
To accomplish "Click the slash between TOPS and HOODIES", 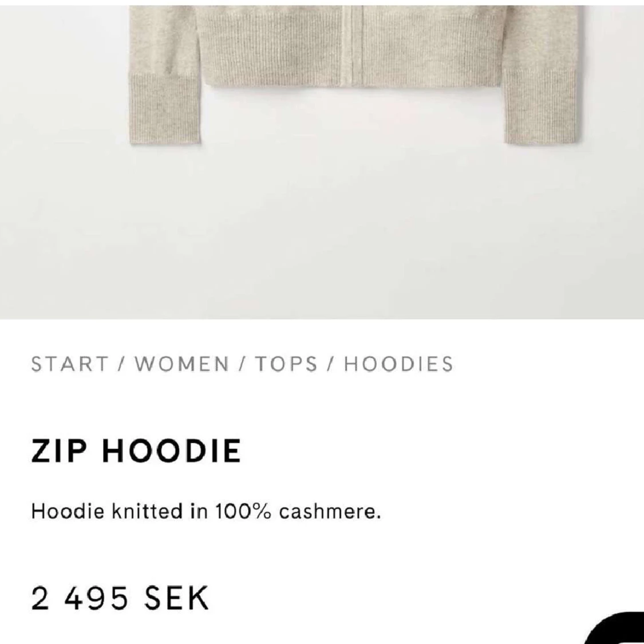I will [331, 364].
